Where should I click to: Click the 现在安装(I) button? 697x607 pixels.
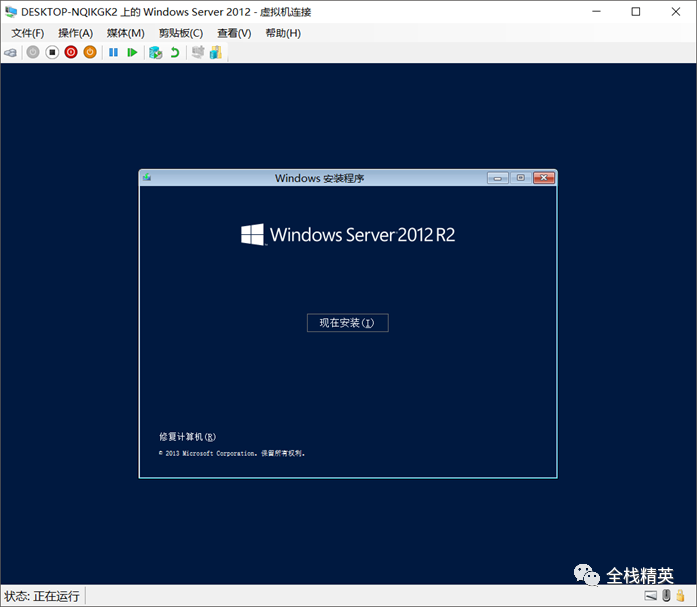point(348,323)
